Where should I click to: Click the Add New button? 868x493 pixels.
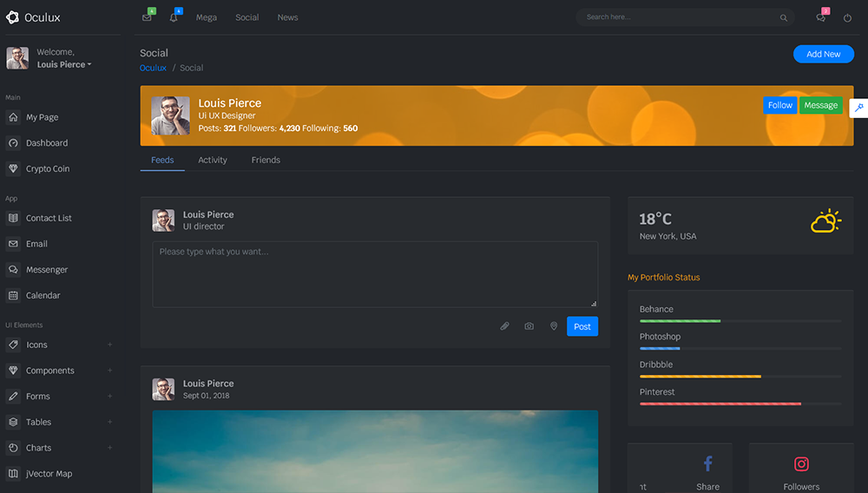[x=823, y=54]
